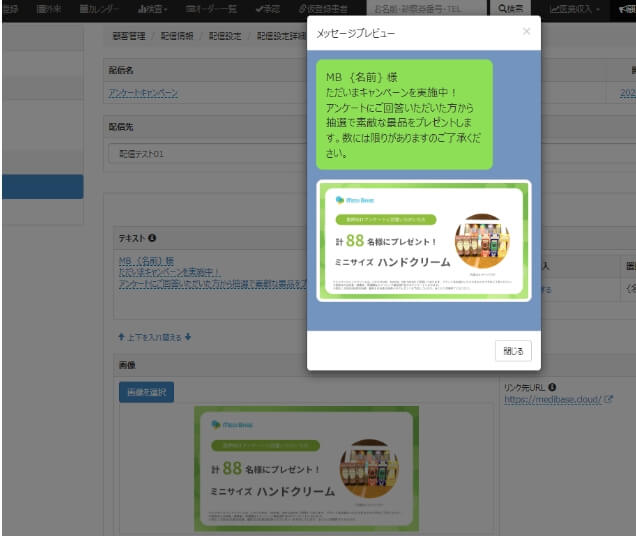This screenshot has height=536, width=636.
Task: Open 配信設定 breadcrumb link
Action: tap(225, 36)
